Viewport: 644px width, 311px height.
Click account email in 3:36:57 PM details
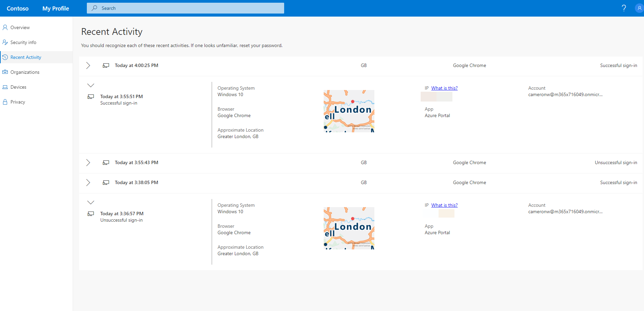click(x=565, y=212)
